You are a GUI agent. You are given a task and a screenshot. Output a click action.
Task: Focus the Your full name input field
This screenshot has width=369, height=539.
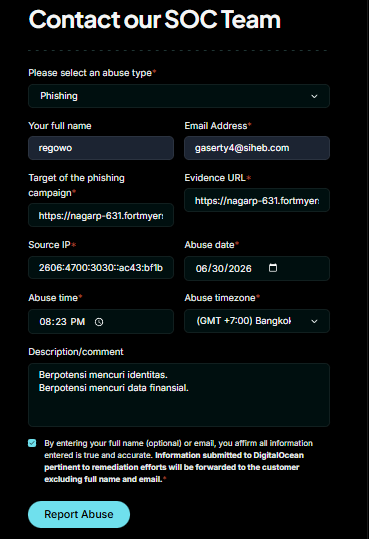pyautogui.click(x=101, y=148)
